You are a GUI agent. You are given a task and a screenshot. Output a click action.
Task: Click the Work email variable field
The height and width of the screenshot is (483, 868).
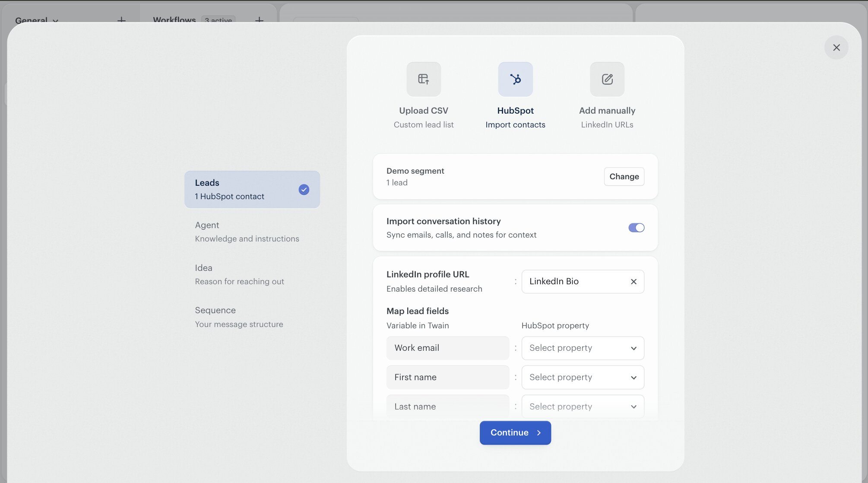[447, 348]
